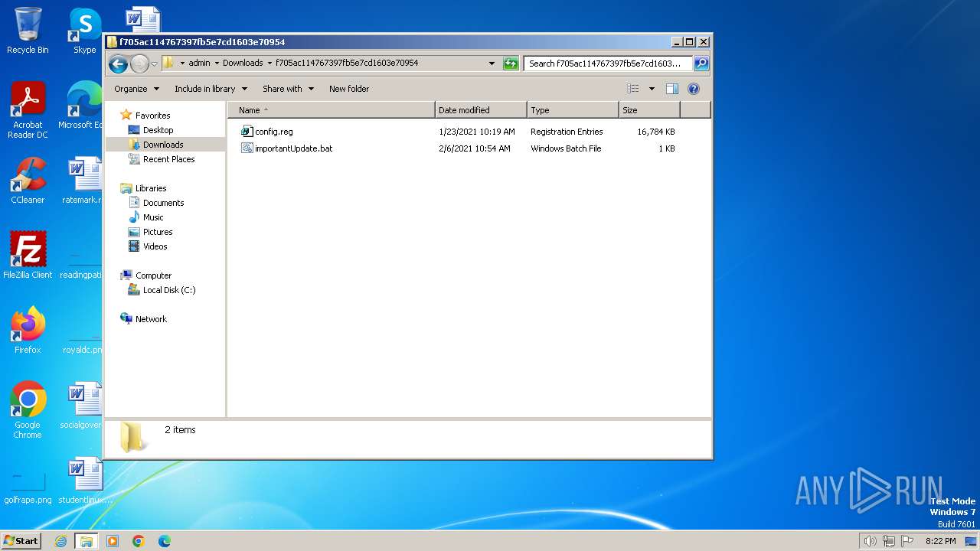The height and width of the screenshot is (551, 980).
Task: Click the importantUpdate.bat file icon
Action: 247,148
